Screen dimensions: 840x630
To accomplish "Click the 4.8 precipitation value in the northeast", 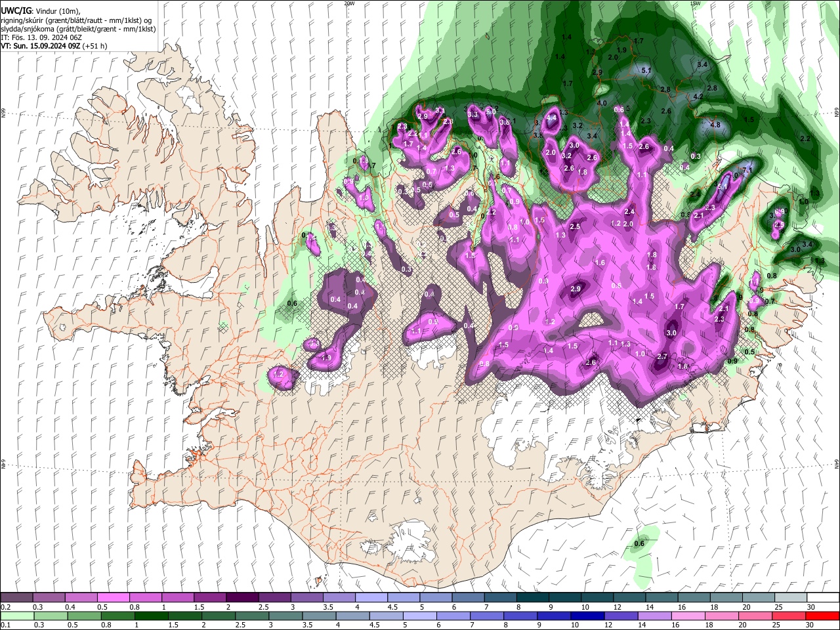I will tap(715, 125).
